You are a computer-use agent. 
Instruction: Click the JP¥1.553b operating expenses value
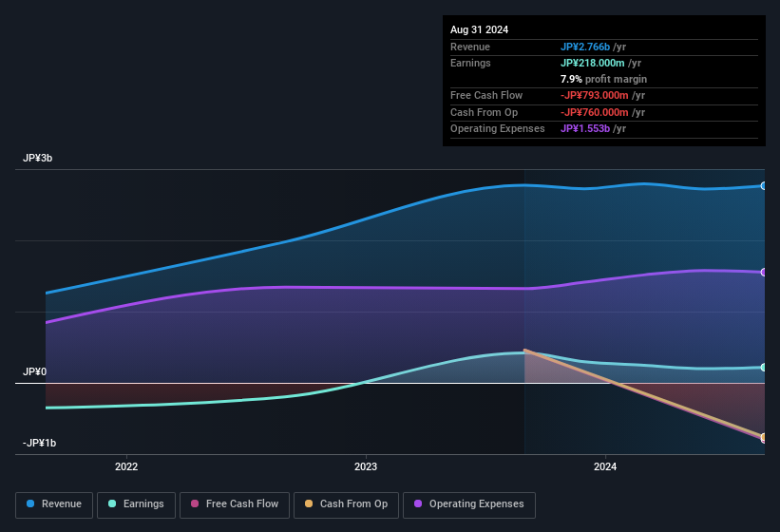coord(585,128)
